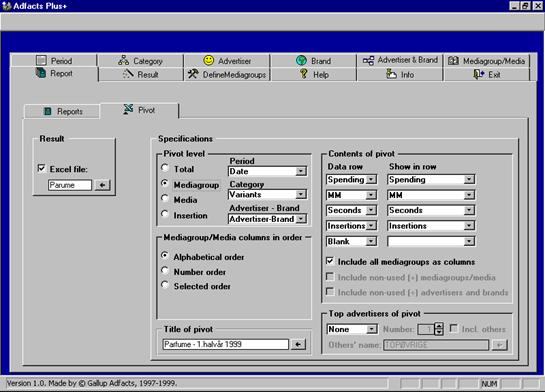
Task: Open the Category Variants dropdown
Action: click(301, 194)
